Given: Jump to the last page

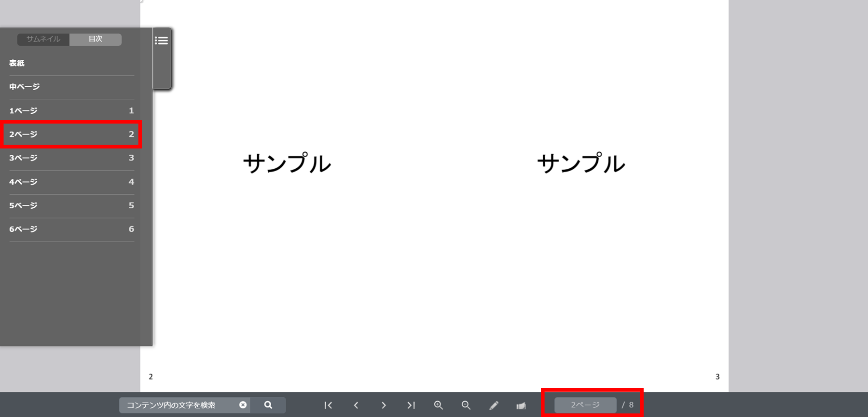Looking at the screenshot, I should point(411,405).
